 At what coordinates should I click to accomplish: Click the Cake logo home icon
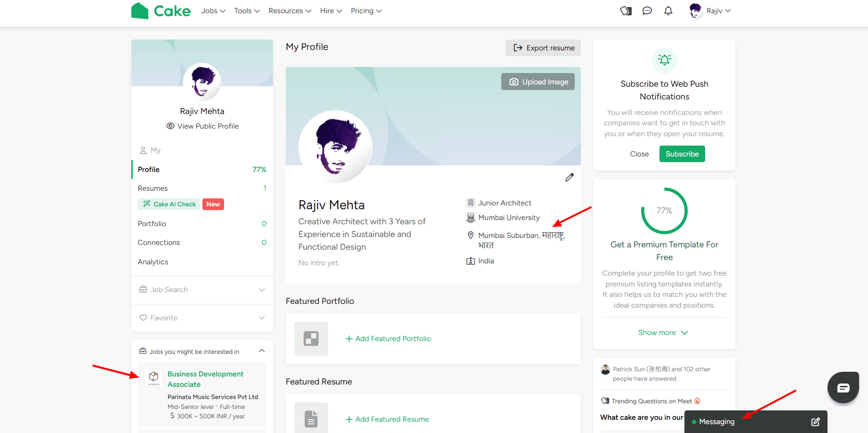point(161,11)
